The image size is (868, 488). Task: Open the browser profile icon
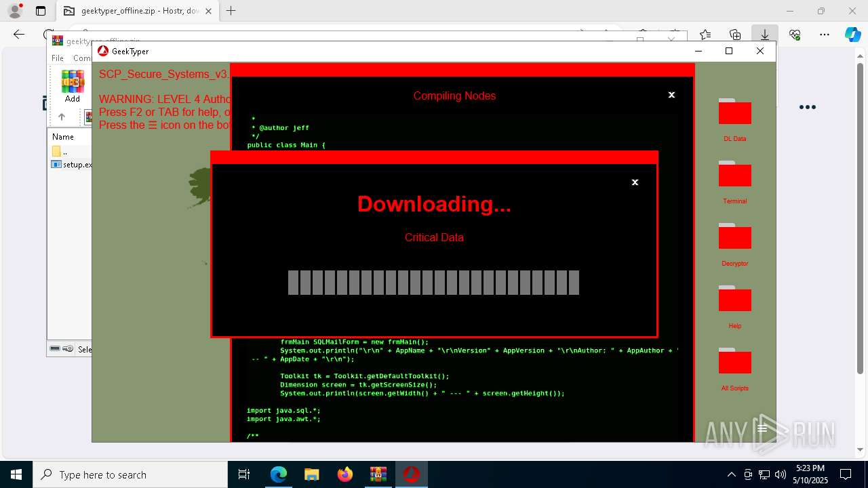pos(14,11)
